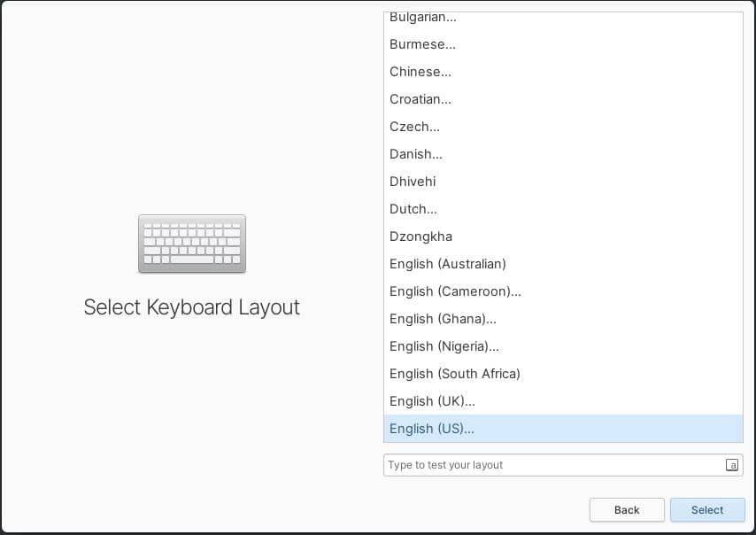The image size is (756, 535).
Task: Choose English (Australian) layout
Action: tap(563, 264)
